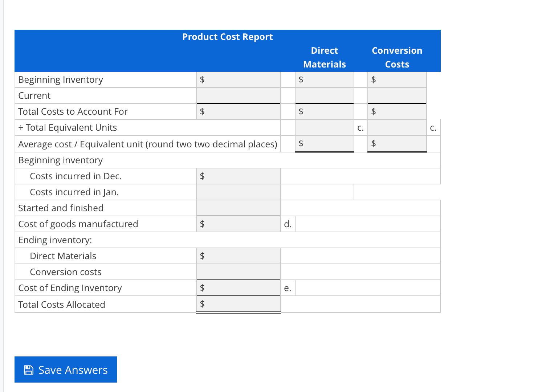Click the 'Total Costs Allocated' label

[62, 305]
